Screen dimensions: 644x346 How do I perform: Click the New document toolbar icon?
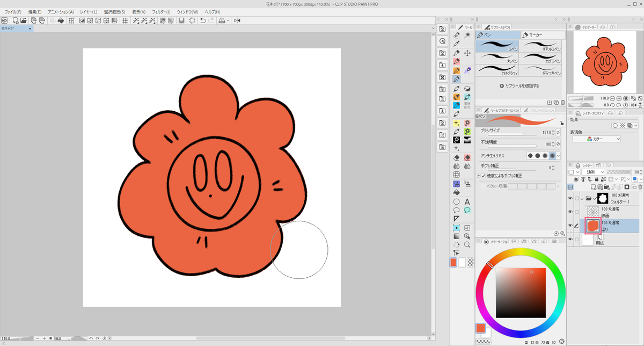coord(16,20)
